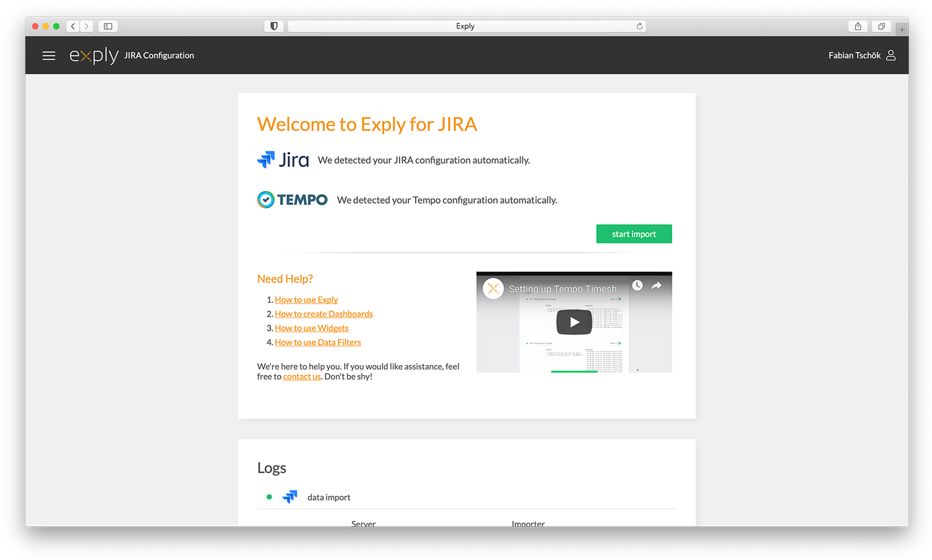
Task: Open How to use Widgets link
Action: point(312,328)
